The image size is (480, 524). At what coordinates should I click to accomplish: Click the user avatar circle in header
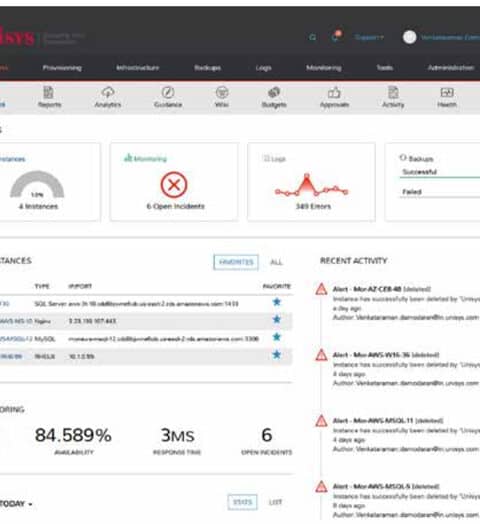point(409,37)
